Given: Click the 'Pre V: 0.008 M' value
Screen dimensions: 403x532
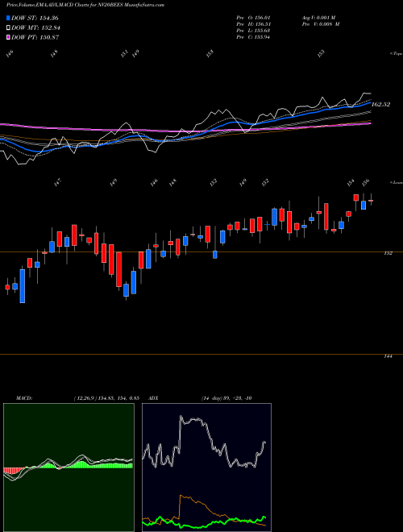Looking at the screenshot, I should (321, 24).
